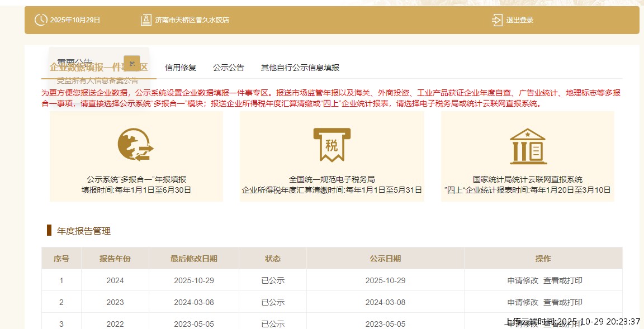Click 查看或打印 for the 2024 report
644x329 pixels.
[562, 280]
